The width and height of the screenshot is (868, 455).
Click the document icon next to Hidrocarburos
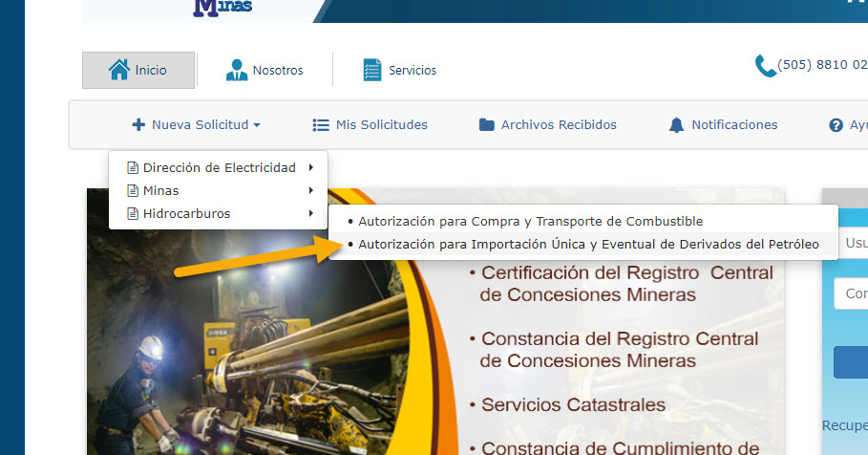click(x=133, y=213)
